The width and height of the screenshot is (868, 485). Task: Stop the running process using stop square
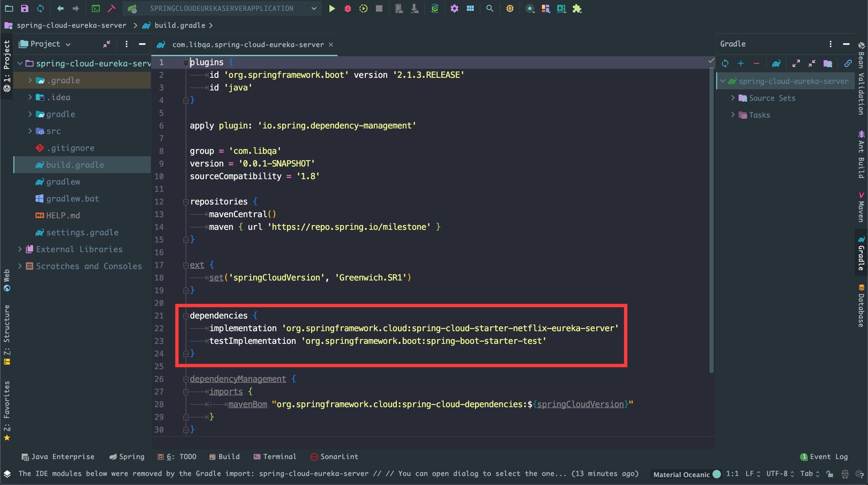click(x=379, y=8)
